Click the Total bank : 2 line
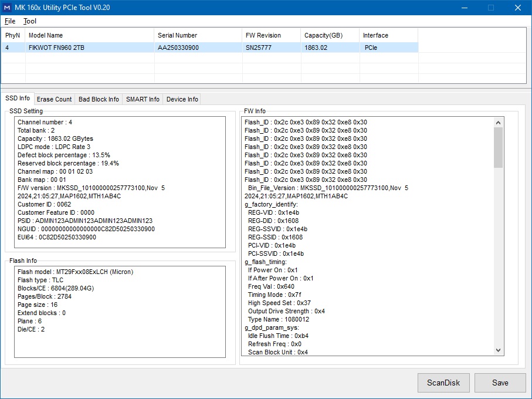The image size is (532, 399). (x=36, y=130)
